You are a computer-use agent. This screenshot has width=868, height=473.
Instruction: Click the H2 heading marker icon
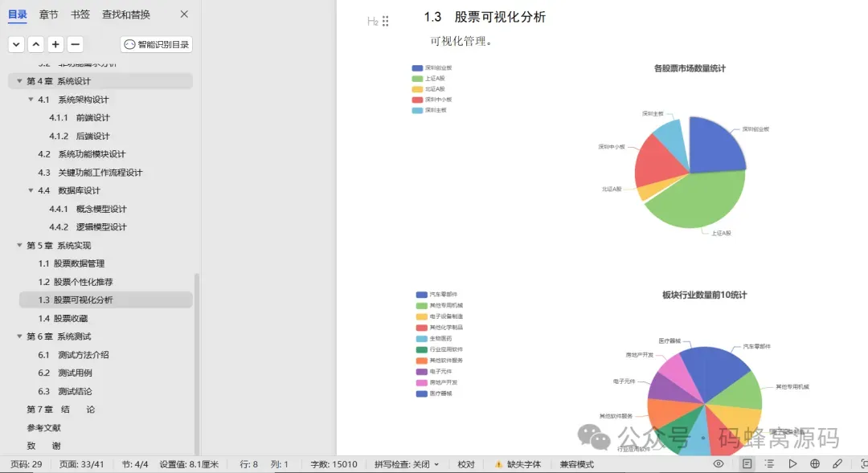[x=373, y=22]
